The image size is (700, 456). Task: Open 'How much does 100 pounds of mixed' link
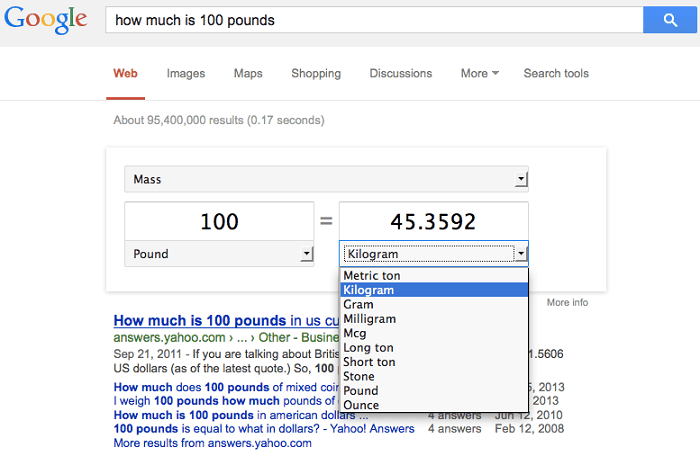tap(226, 387)
